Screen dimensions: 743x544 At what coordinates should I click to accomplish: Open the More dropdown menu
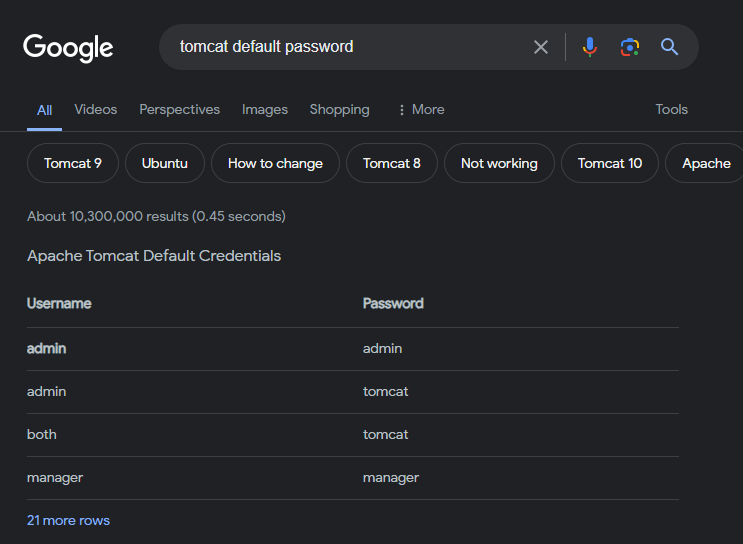coord(420,110)
